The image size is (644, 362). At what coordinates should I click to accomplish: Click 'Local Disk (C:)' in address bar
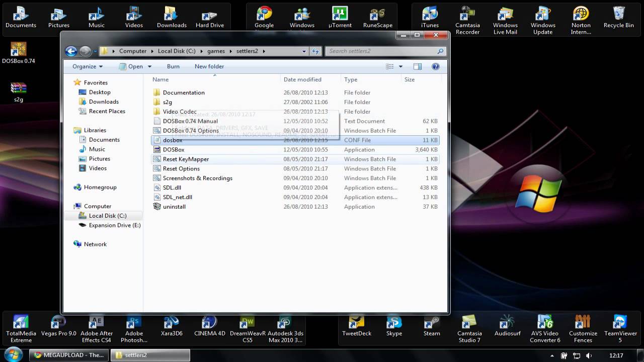(x=177, y=51)
